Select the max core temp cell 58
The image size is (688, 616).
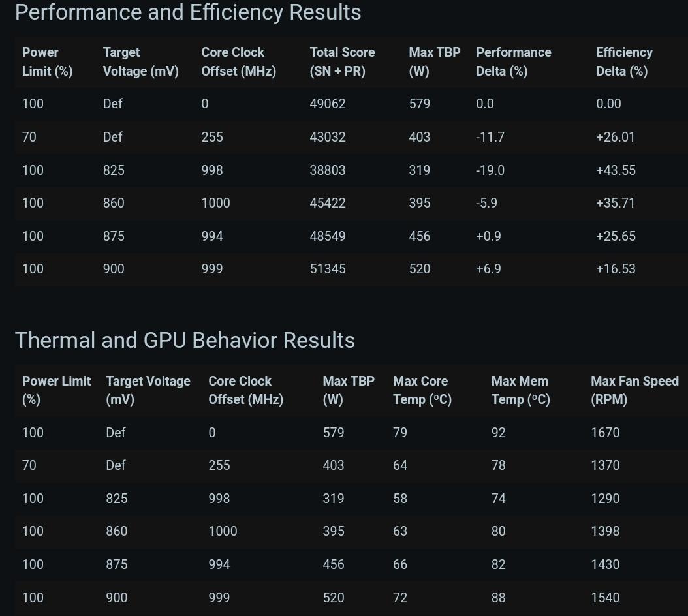pos(400,499)
